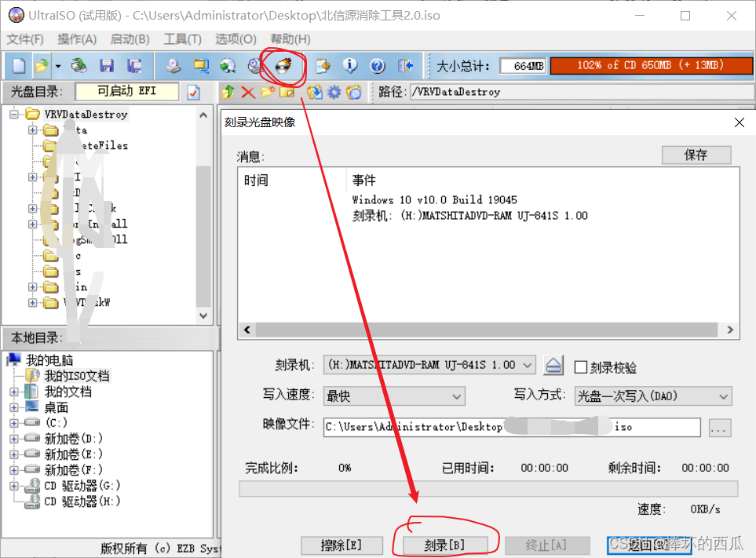Click the Exit door icon in toolbar
The width and height of the screenshot is (756, 558).
point(406,66)
